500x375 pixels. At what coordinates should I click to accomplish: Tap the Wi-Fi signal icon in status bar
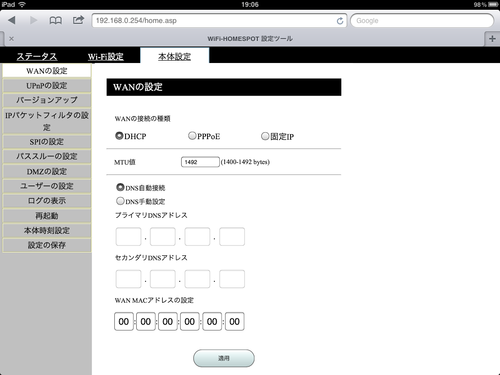tap(22, 4)
